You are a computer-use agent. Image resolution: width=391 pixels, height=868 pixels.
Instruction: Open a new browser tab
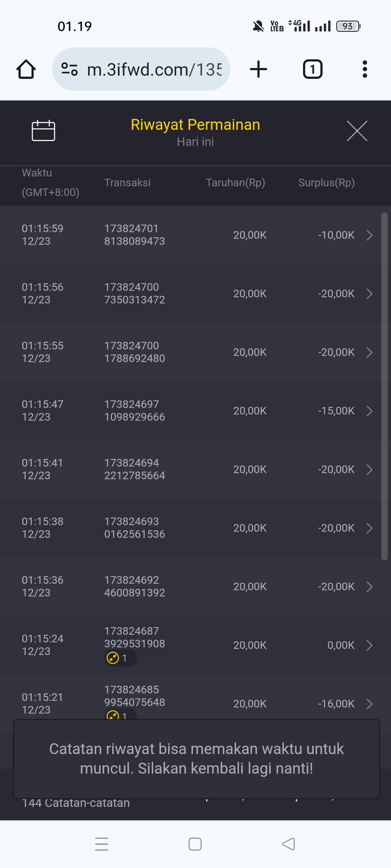(x=258, y=69)
